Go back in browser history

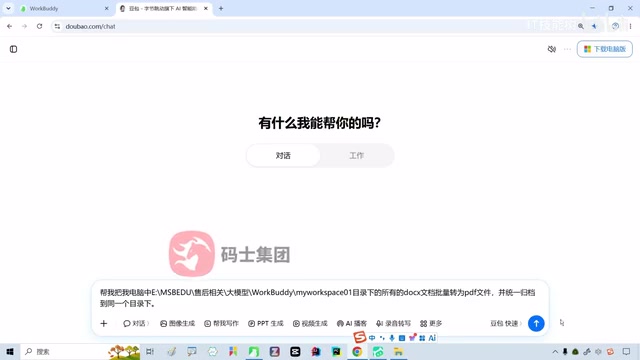[9, 26]
